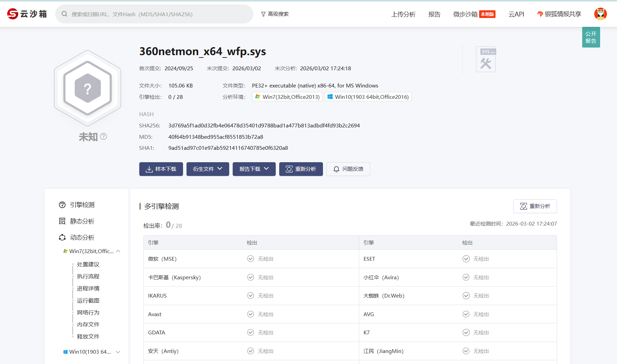This screenshot has height=364, width=617.
Task: Open the 报告 reports menu item
Action: pyautogui.click(x=434, y=14)
